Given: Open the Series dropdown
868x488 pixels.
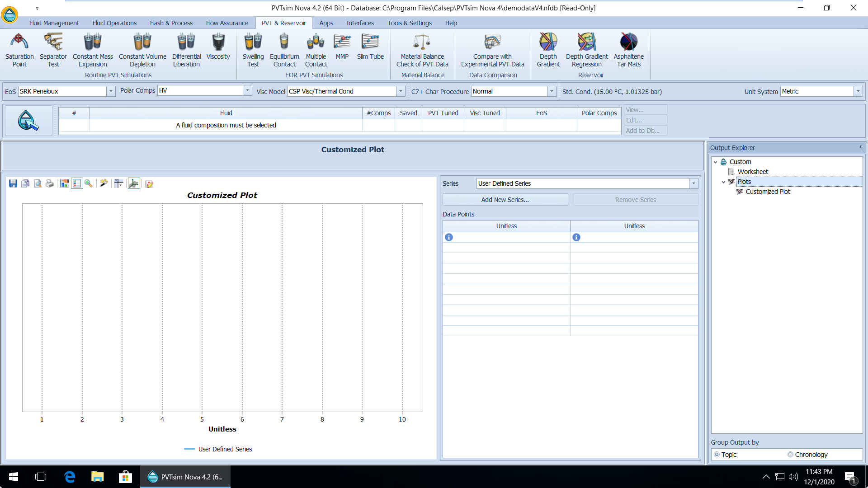Looking at the screenshot, I should coord(693,183).
